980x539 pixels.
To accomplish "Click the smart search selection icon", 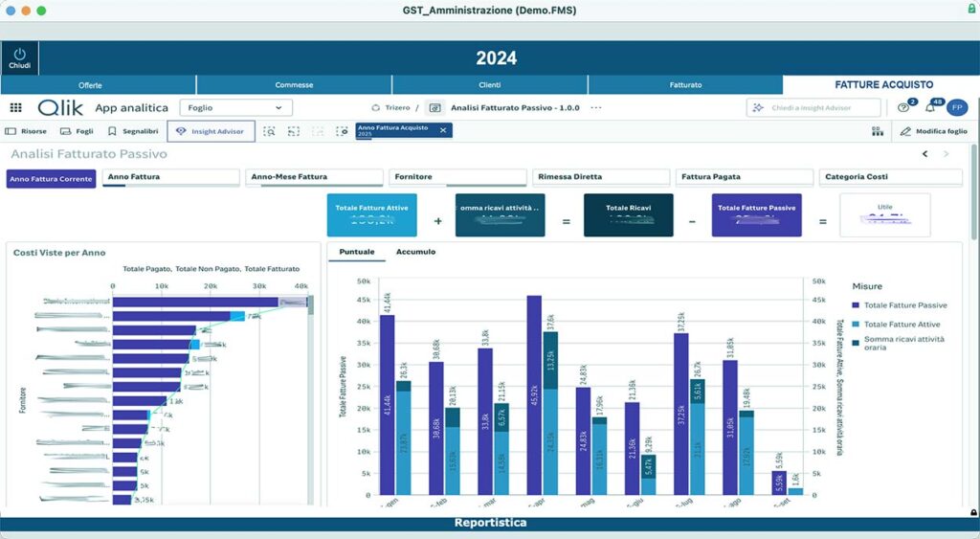I will coord(269,131).
